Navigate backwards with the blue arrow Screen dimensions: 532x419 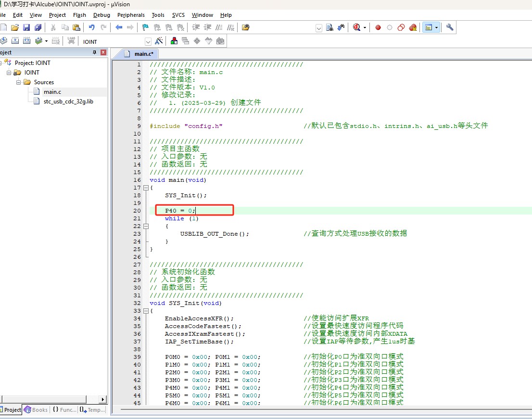coord(119,27)
